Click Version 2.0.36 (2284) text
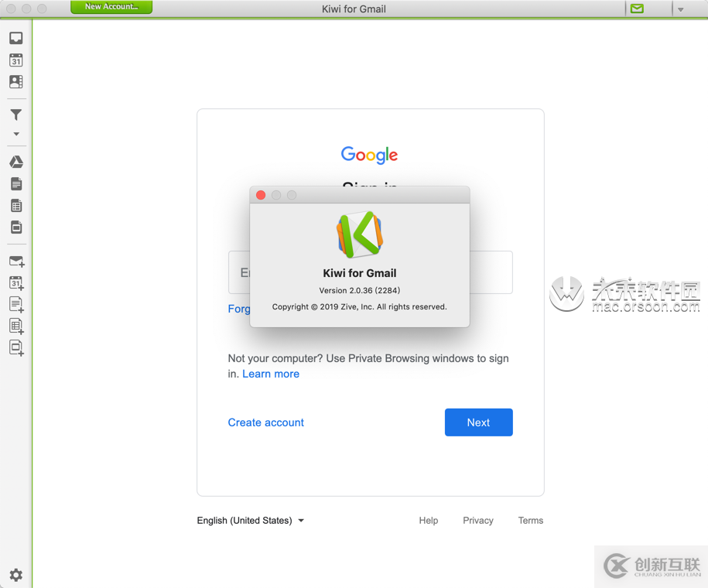Image resolution: width=708 pixels, height=588 pixels. click(x=360, y=290)
